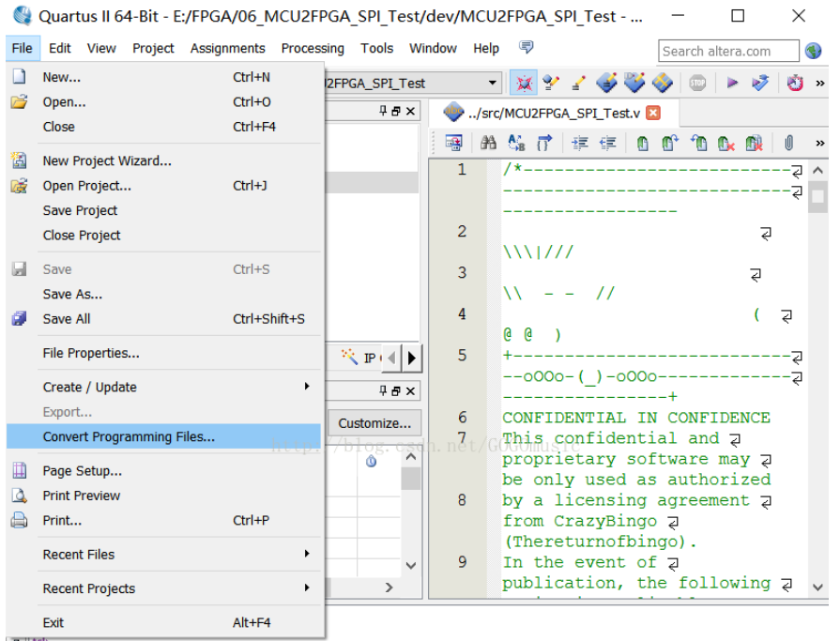Click the tasks panel scrollbar up arrow
The width and height of the screenshot is (840, 641).
[411, 457]
